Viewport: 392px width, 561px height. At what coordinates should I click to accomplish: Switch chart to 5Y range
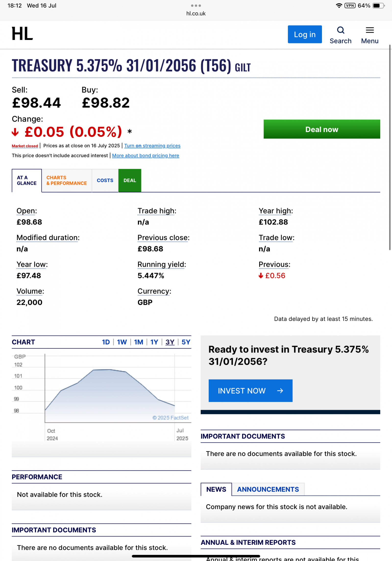[186, 342]
